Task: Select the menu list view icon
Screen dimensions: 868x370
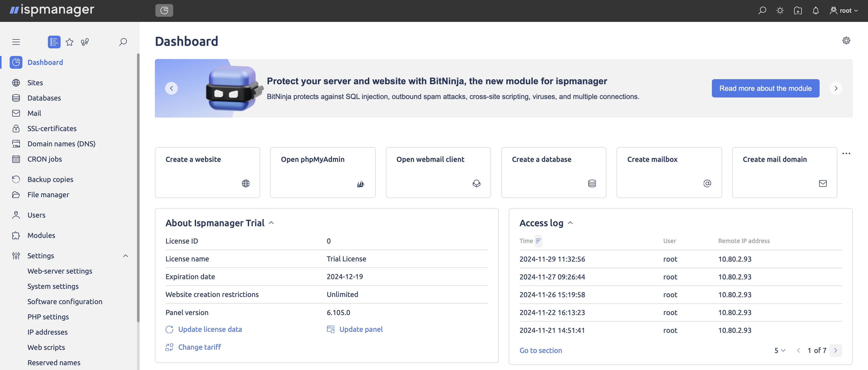Action: [54, 42]
